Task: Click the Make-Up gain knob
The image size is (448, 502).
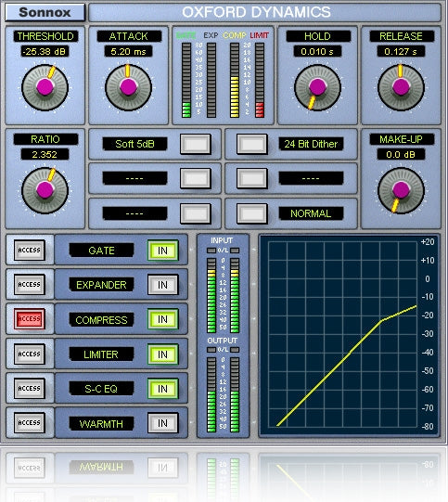Action: [x=401, y=190]
